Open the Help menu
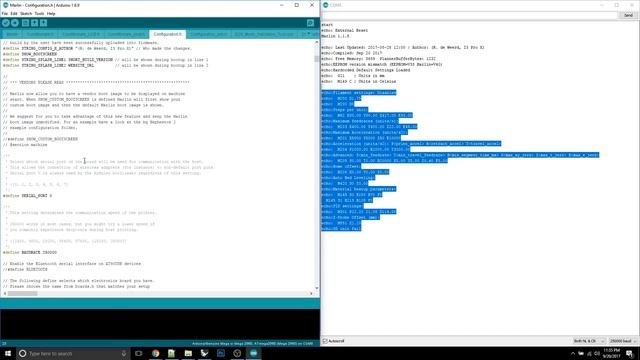This screenshot has height=360, width=640. click(x=51, y=13)
